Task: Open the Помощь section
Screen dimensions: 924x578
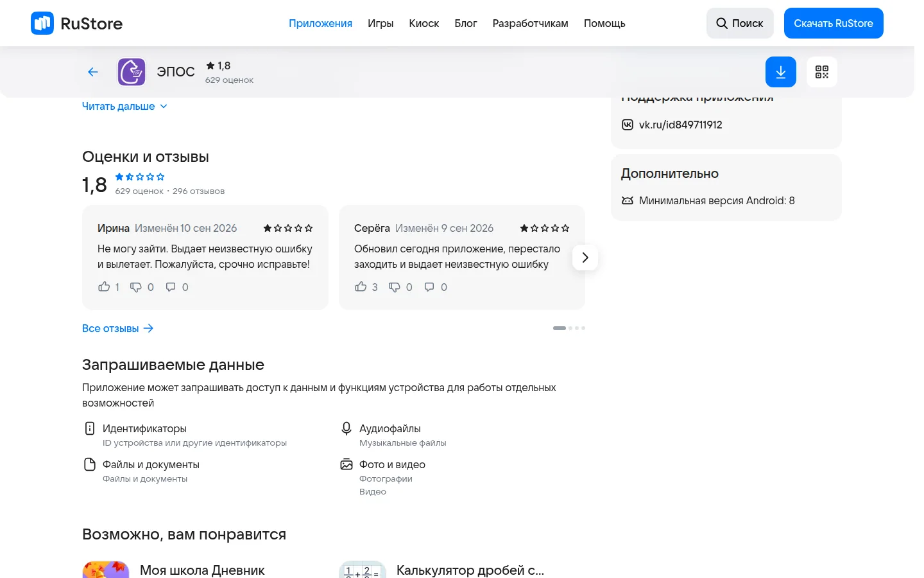Action: click(604, 23)
